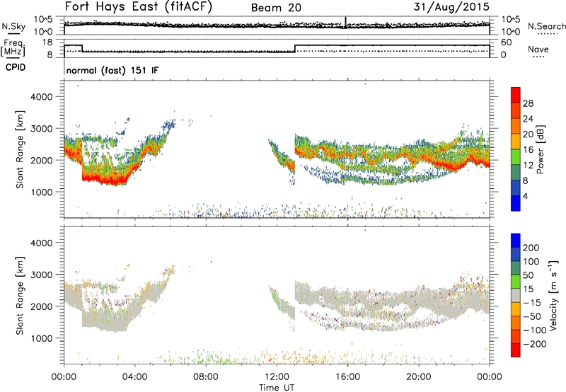Click the 'Nave' legend label
Viewport: 566px width, 392px height.
[538, 49]
